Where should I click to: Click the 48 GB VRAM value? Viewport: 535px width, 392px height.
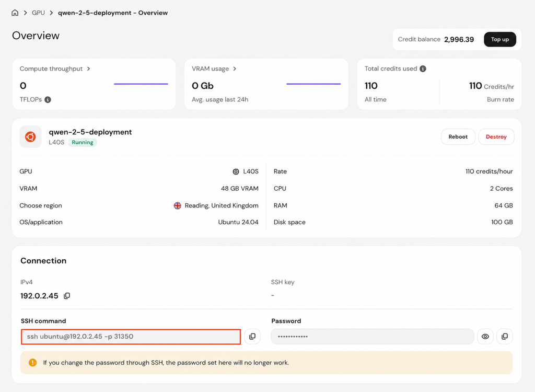(x=239, y=189)
